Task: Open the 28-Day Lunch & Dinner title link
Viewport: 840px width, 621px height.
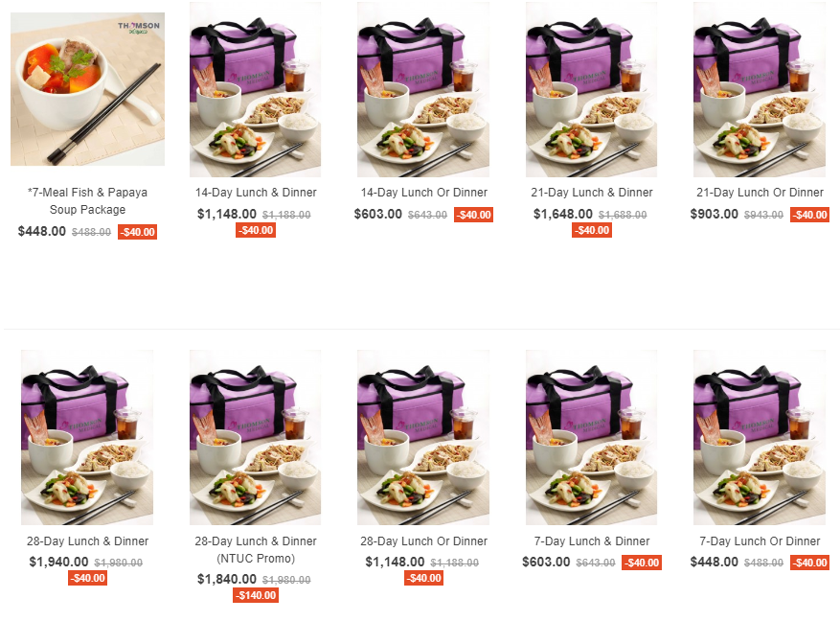Action: (87, 541)
